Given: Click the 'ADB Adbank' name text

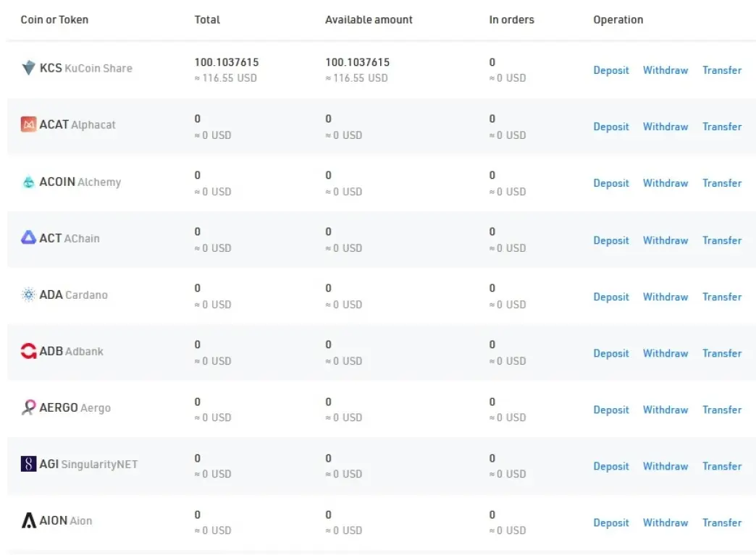Looking at the screenshot, I should pyautogui.click(x=72, y=351).
